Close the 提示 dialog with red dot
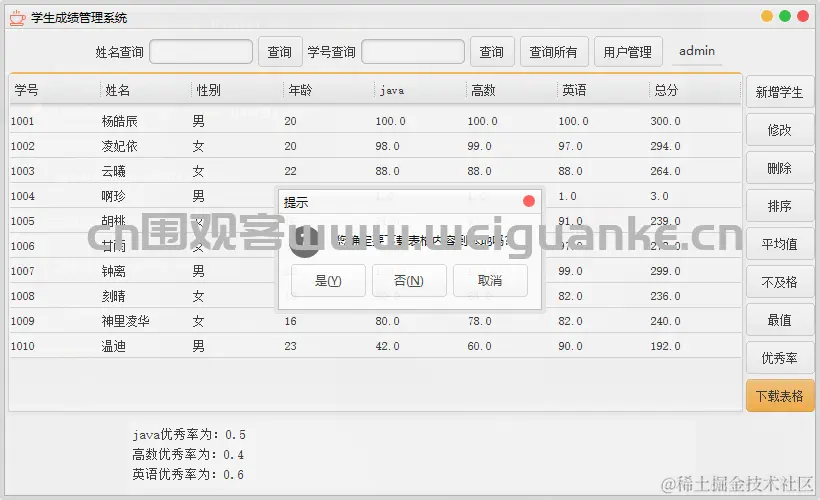Screen dimensions: 820x500 tap(529, 201)
